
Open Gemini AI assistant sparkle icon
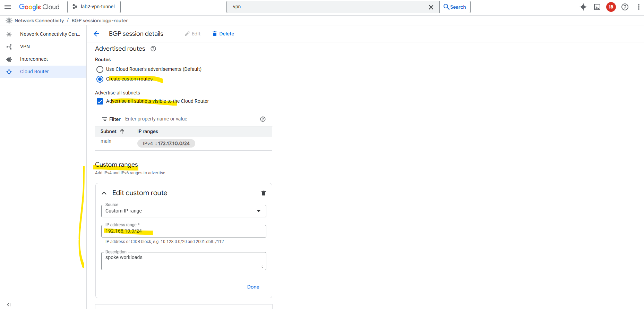583,7
